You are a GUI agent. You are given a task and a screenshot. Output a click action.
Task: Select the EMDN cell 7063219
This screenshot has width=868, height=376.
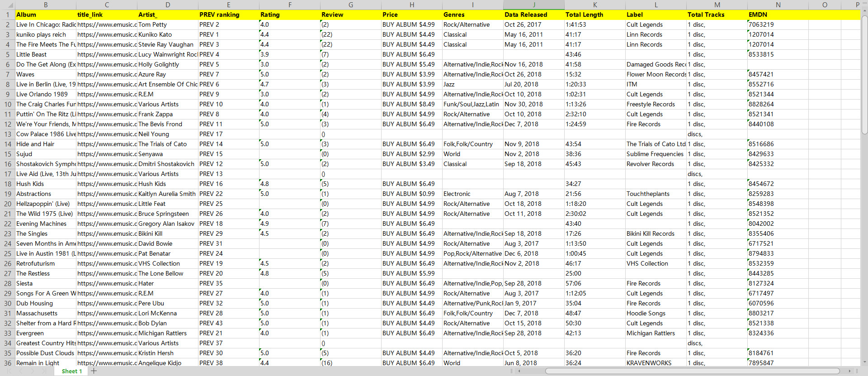click(x=778, y=24)
